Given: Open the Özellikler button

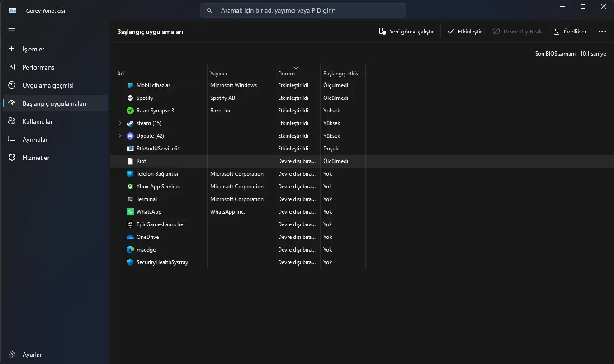Looking at the screenshot, I should tap(570, 32).
